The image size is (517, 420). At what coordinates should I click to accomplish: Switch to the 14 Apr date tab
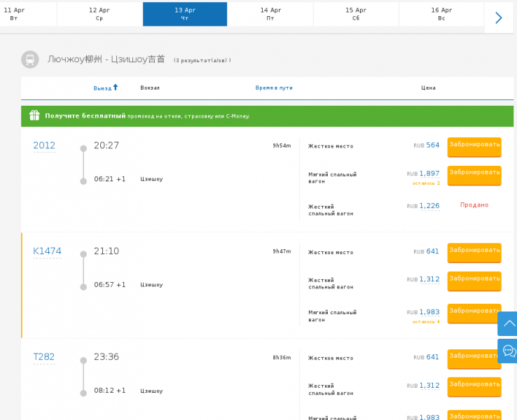pos(270,14)
